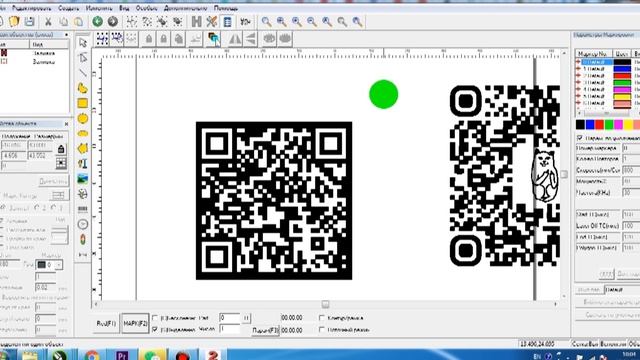
Task: Click the mirror vertically icon
Action: tap(251, 39)
